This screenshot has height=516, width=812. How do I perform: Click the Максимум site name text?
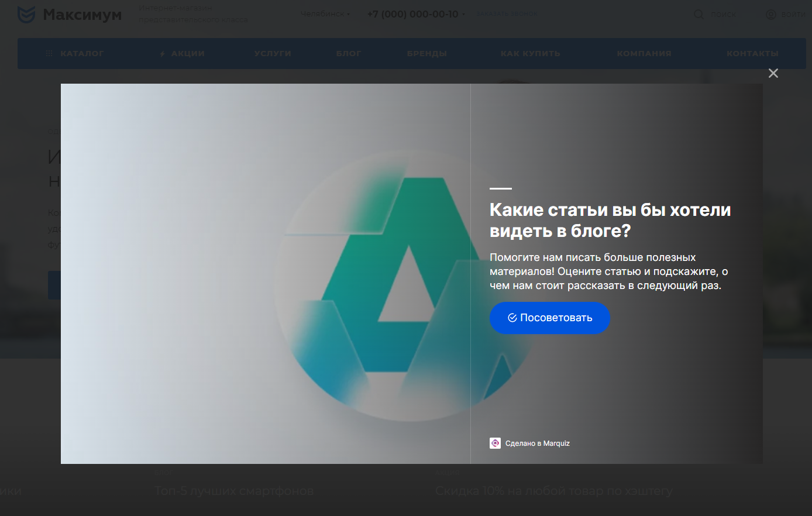(82, 15)
